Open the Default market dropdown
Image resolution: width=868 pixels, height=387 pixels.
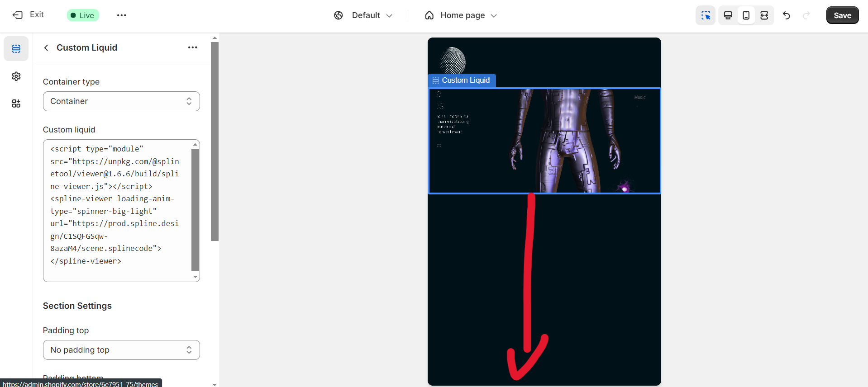pos(363,15)
